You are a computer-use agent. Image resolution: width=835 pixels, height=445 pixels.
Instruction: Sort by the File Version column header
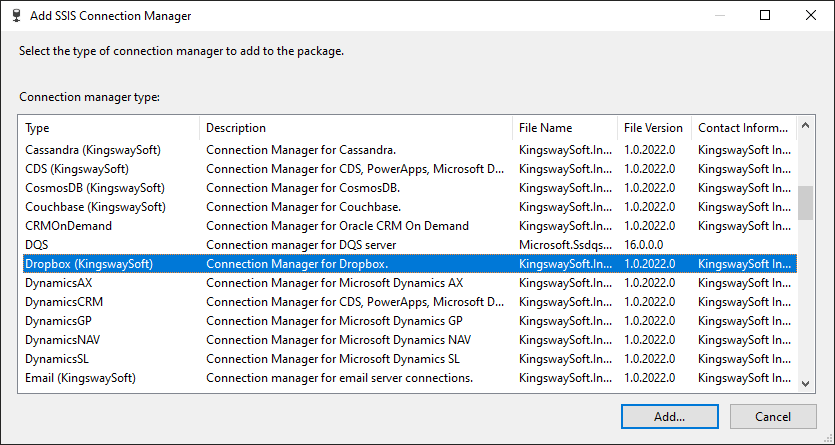654,128
